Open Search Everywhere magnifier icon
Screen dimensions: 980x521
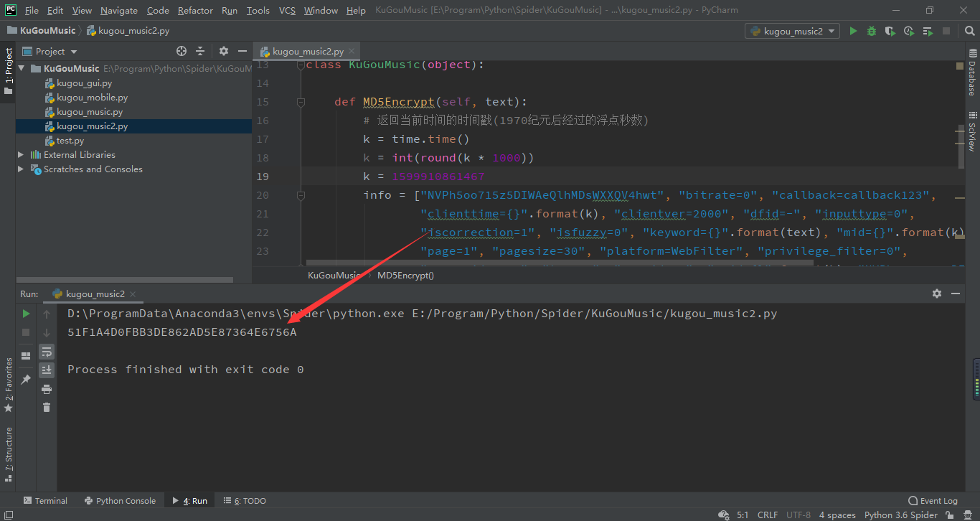968,31
